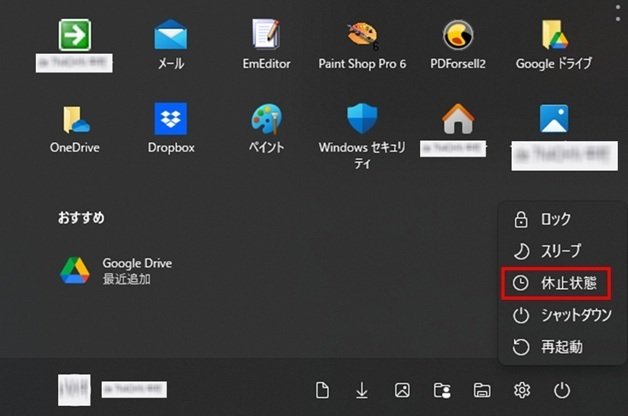Select 休止状態 in power menu

click(556, 283)
